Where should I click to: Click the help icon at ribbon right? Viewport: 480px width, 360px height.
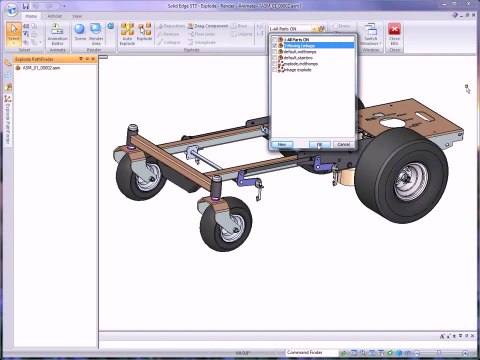455,15
